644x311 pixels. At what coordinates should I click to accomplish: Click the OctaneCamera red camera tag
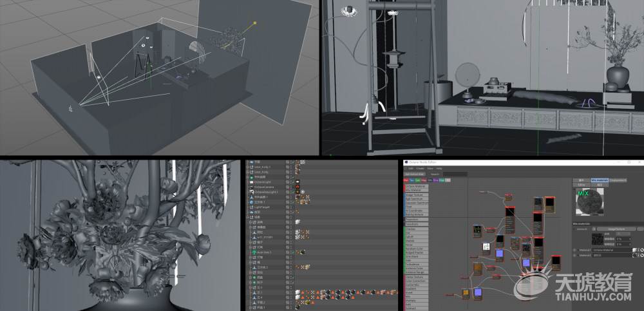pyautogui.click(x=298, y=187)
